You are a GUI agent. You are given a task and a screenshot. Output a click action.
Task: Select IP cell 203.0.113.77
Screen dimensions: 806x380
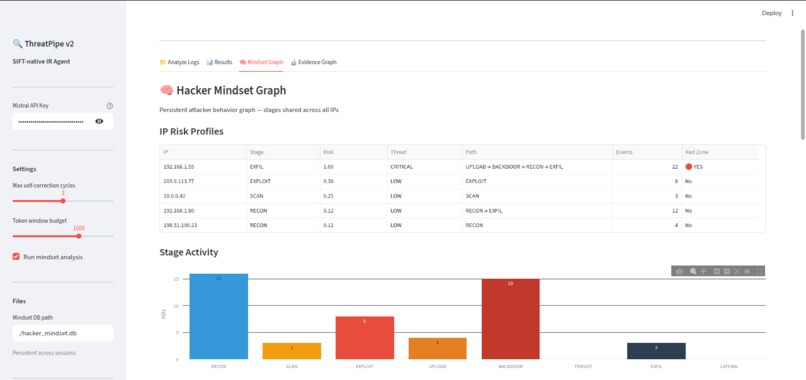(x=203, y=182)
